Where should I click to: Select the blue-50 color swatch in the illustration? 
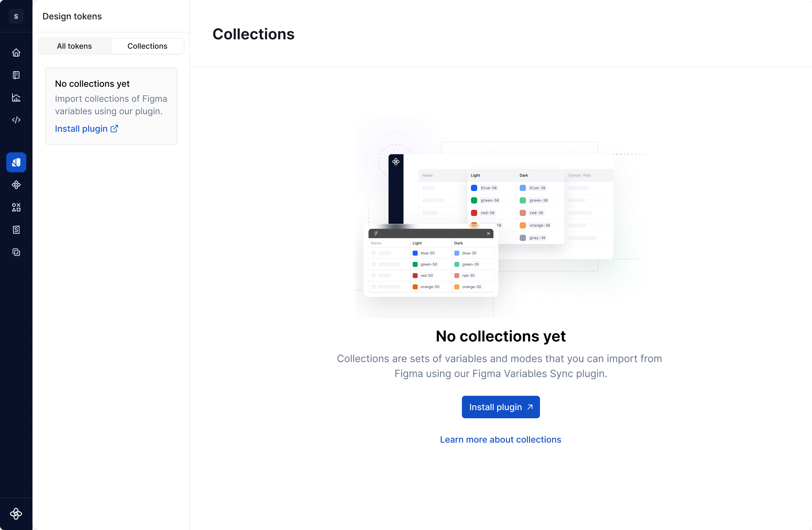pyautogui.click(x=415, y=253)
